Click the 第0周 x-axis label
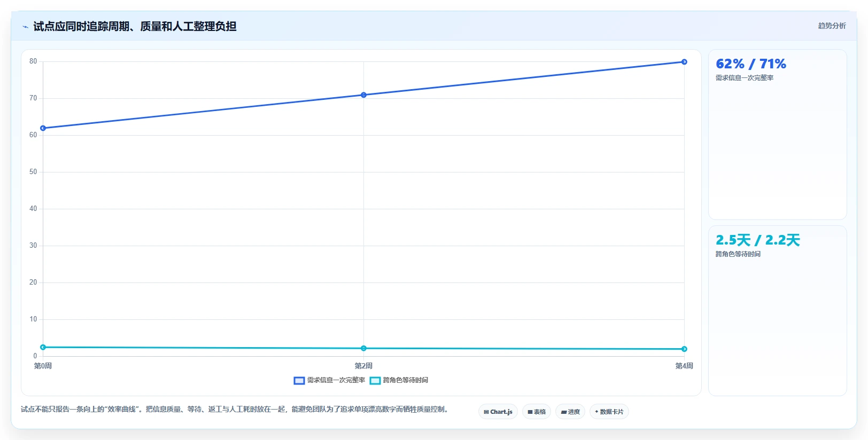Screen dimensions: 868x440 [x=43, y=366]
